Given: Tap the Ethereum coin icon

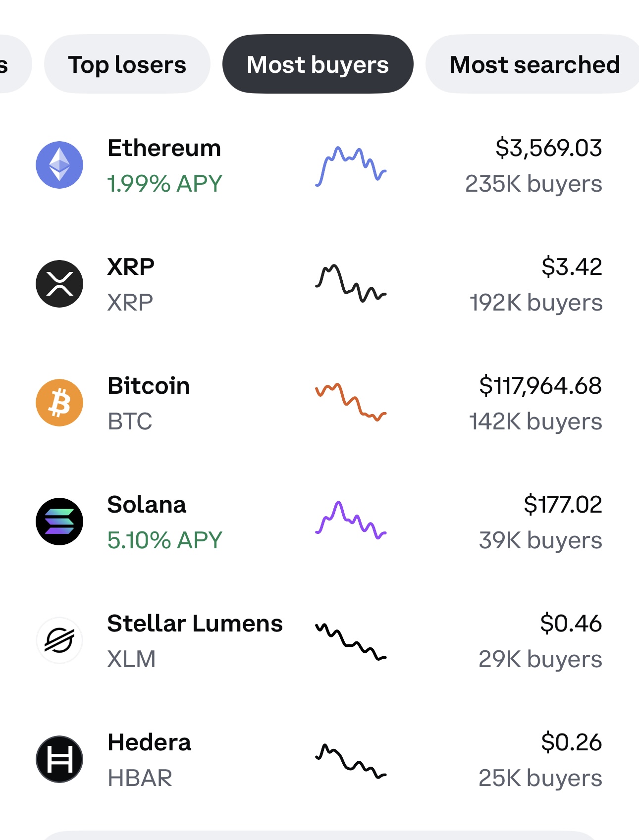Looking at the screenshot, I should [59, 165].
